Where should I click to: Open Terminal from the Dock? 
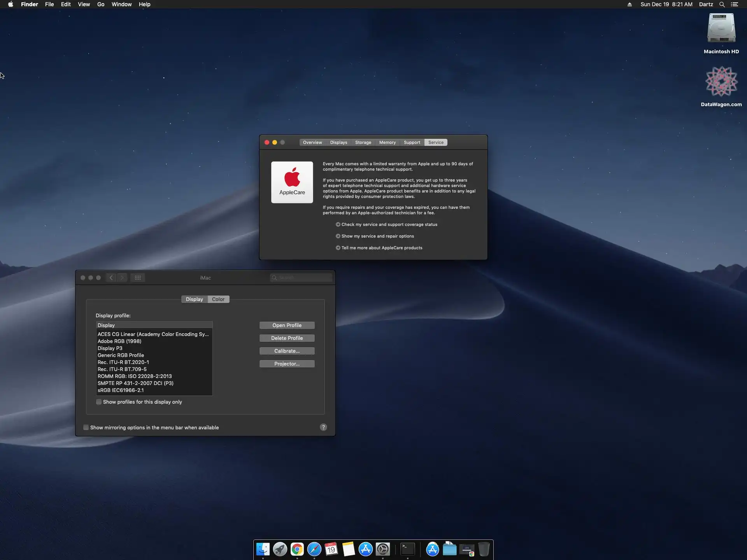407,549
